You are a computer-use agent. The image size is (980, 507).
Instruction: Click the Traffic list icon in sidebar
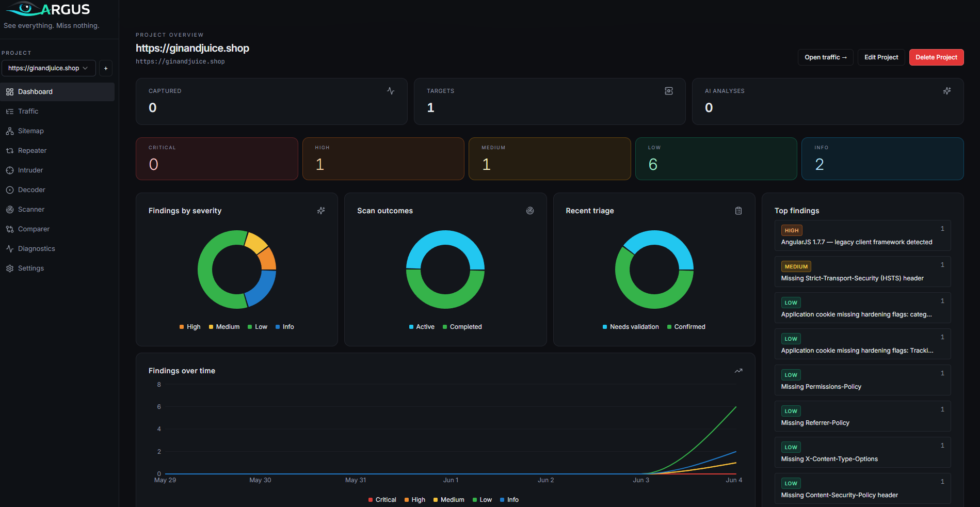point(10,112)
